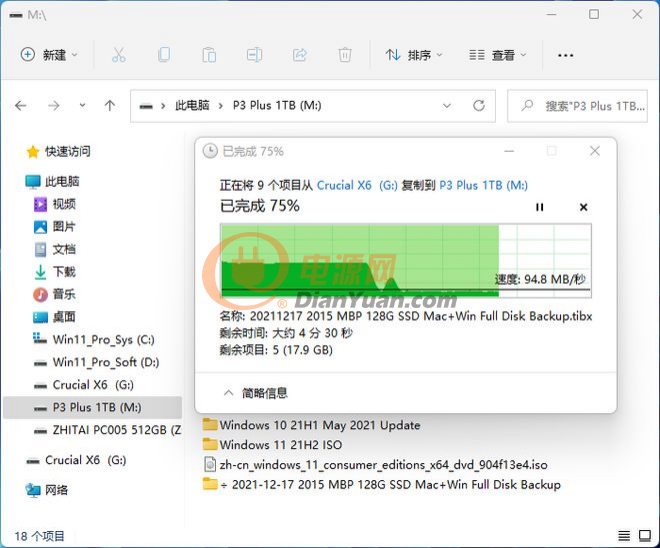This screenshot has width=660, height=548.
Task: Click the Cut scissors icon in toolbar
Action: click(118, 55)
